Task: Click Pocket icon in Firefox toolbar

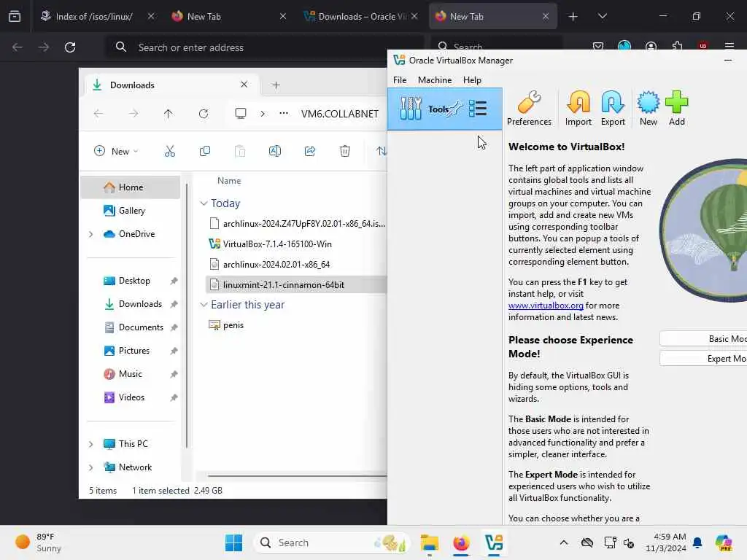Action: (x=598, y=46)
